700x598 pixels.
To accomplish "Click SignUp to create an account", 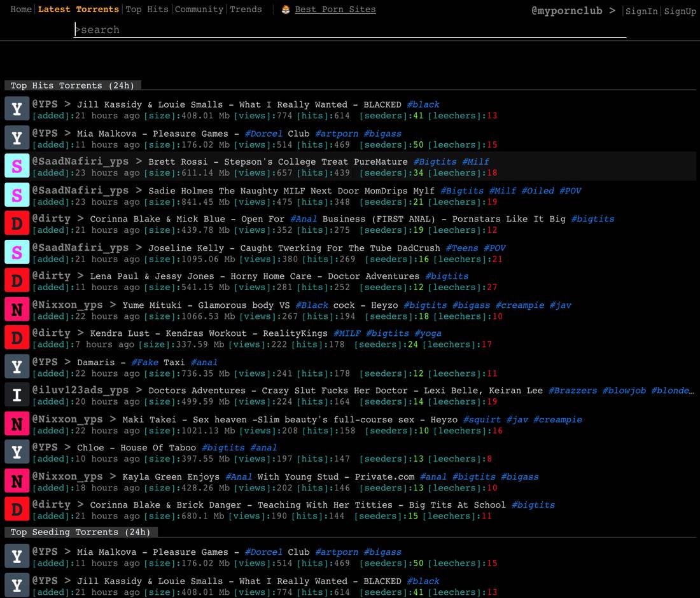I will pyautogui.click(x=680, y=11).
